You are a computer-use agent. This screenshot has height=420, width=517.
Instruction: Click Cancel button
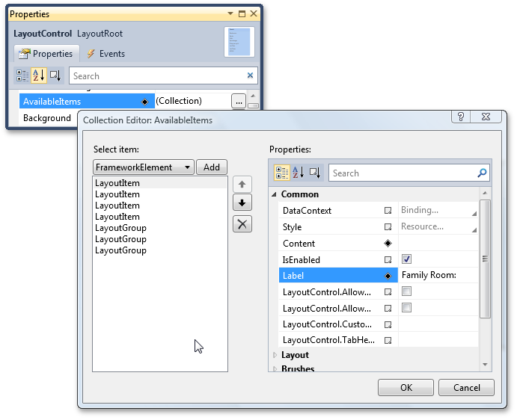(x=466, y=387)
